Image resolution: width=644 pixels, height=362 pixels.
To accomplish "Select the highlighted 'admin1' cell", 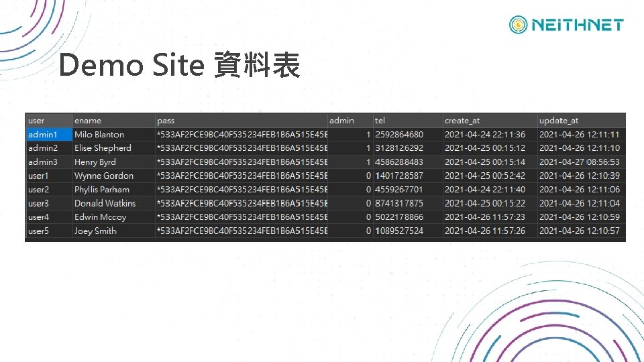I will pos(49,135).
